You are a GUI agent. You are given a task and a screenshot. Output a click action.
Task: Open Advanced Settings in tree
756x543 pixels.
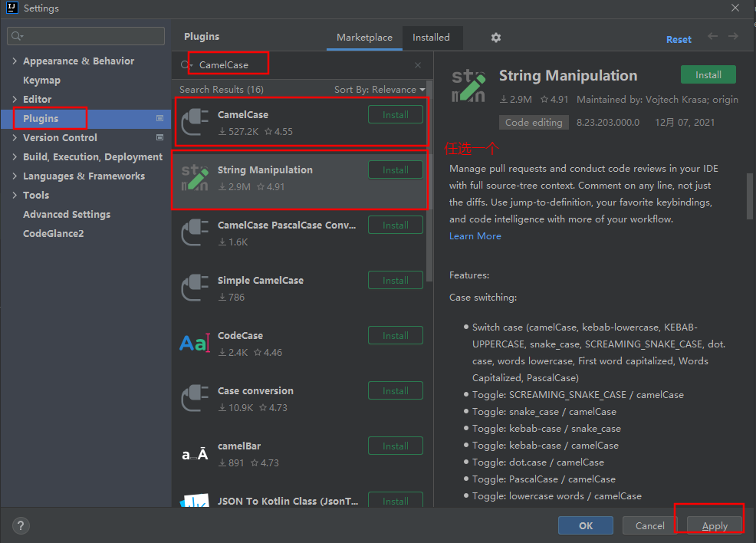click(67, 215)
